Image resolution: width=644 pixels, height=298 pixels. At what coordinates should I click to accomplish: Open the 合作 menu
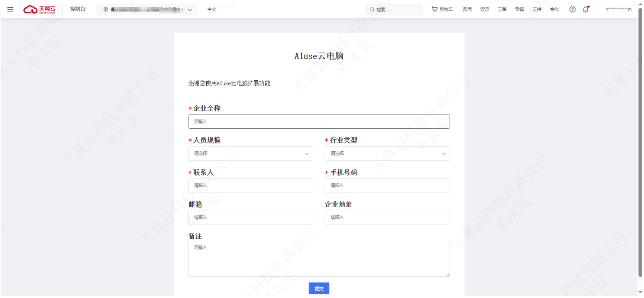(x=554, y=9)
